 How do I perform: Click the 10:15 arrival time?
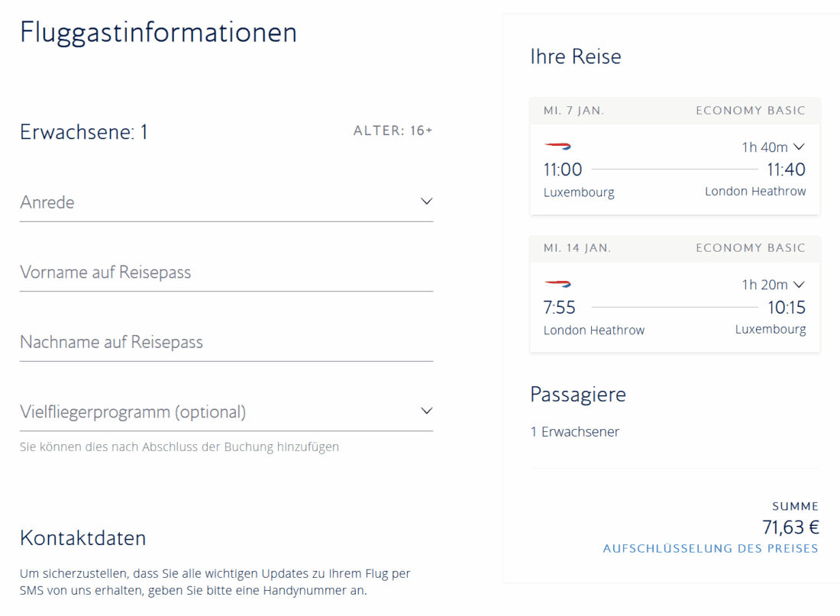tap(786, 308)
